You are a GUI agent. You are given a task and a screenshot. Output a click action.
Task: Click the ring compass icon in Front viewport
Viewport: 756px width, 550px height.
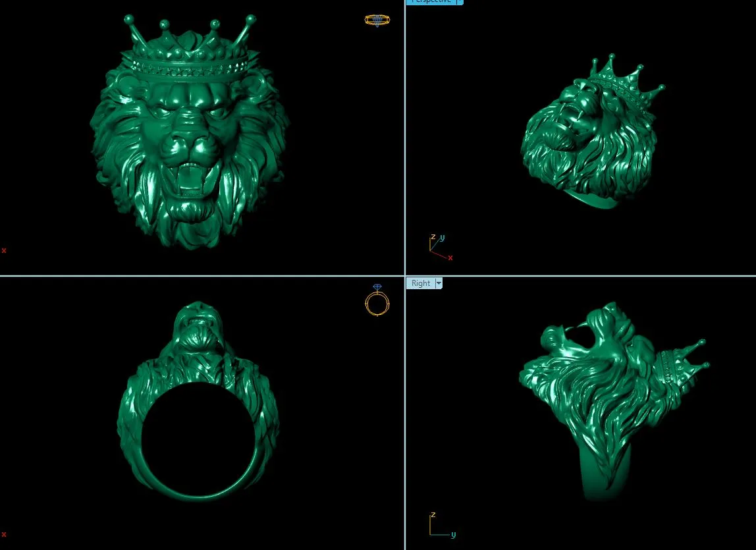(377, 304)
